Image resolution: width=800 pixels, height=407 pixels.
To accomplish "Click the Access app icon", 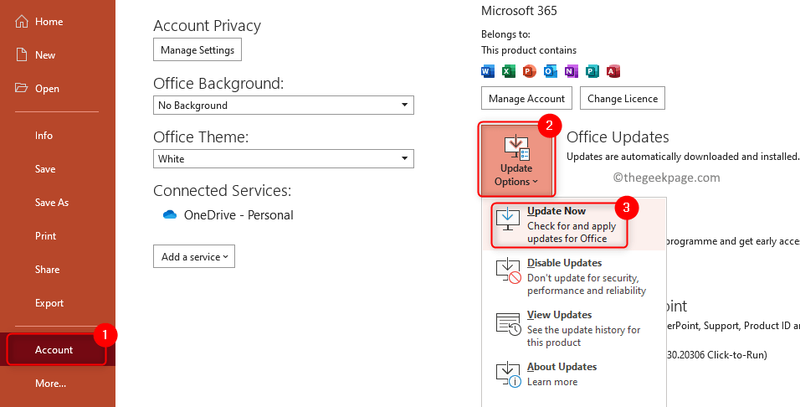I will (x=613, y=71).
